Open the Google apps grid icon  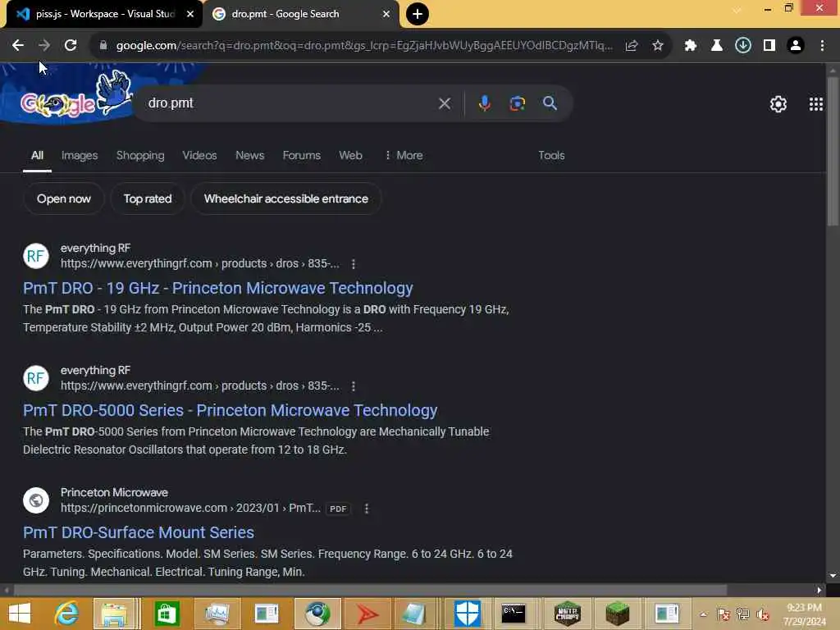pos(816,104)
